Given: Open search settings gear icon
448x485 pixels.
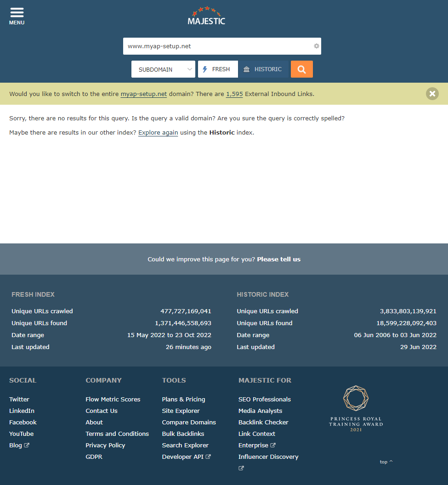Looking at the screenshot, I should click(x=316, y=46).
